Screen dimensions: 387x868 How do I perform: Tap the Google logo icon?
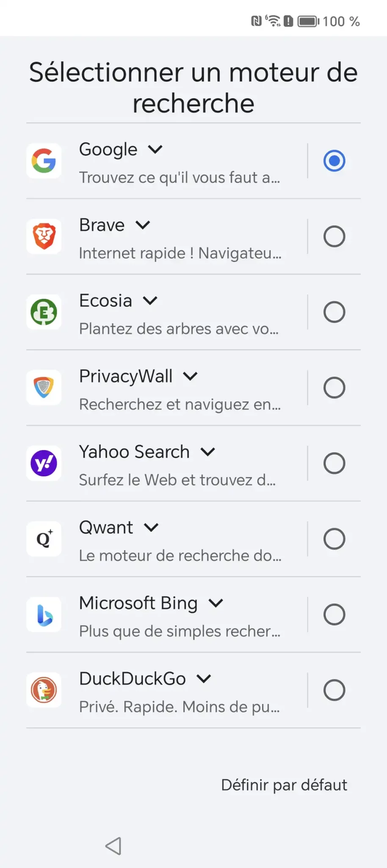click(x=44, y=161)
